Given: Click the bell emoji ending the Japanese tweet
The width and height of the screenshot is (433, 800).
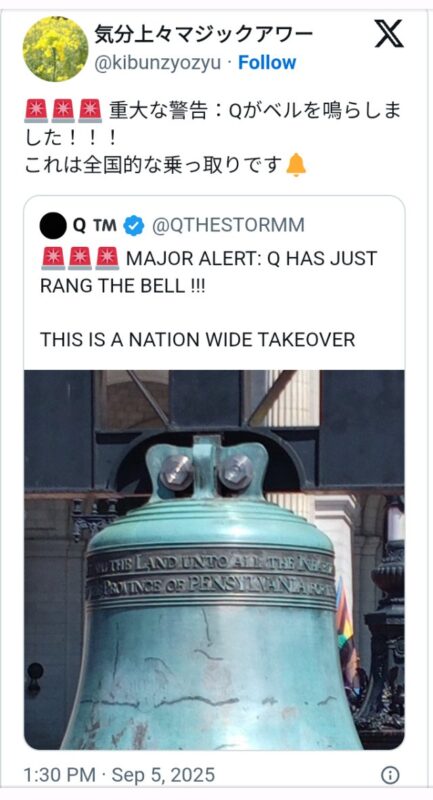Looking at the screenshot, I should click(296, 165).
